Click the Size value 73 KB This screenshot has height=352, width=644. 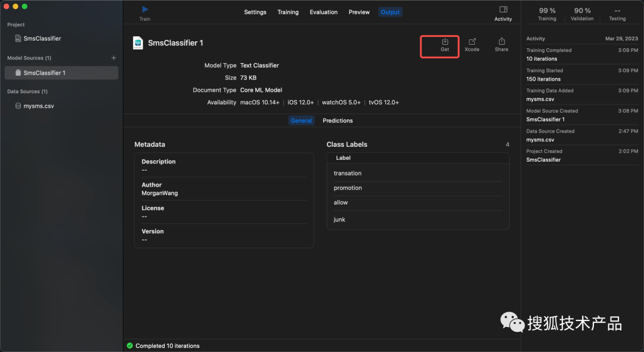click(248, 78)
